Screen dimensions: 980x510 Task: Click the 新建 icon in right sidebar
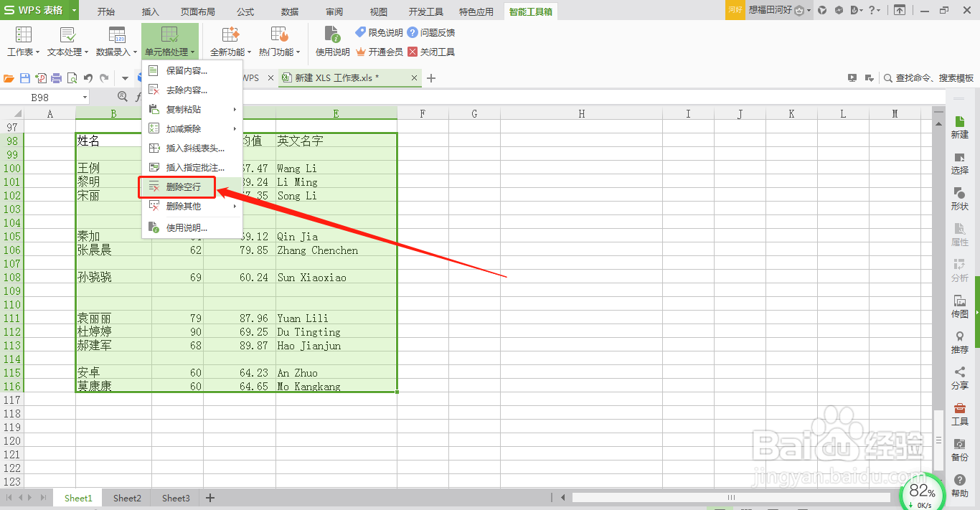(960, 128)
